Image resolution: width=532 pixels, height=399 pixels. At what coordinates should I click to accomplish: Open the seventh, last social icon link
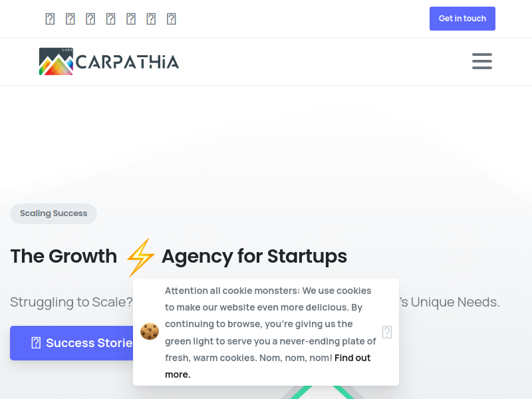point(172,19)
